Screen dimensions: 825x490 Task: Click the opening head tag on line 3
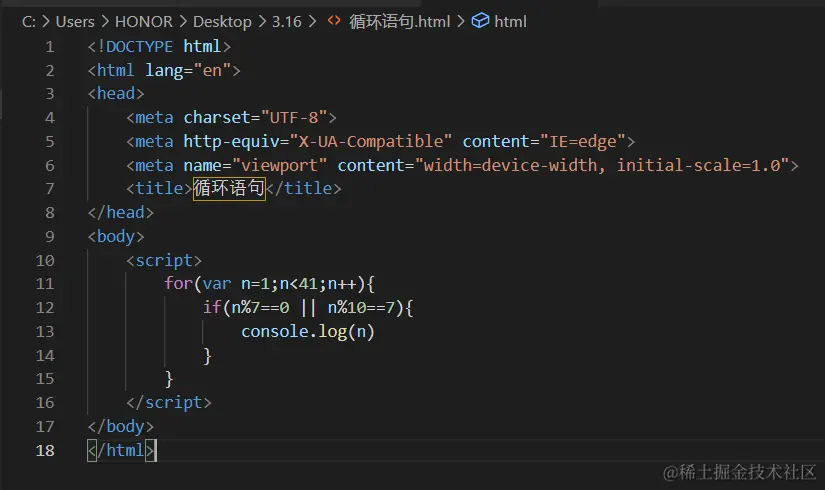(116, 94)
